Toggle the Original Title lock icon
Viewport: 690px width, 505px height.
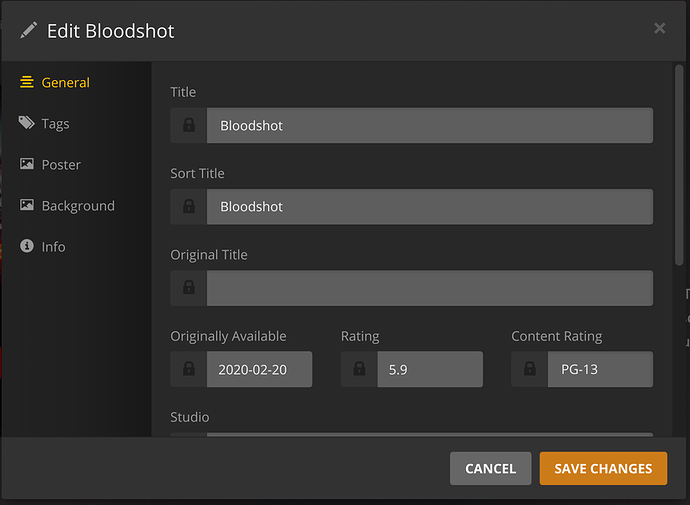pyautogui.click(x=188, y=288)
